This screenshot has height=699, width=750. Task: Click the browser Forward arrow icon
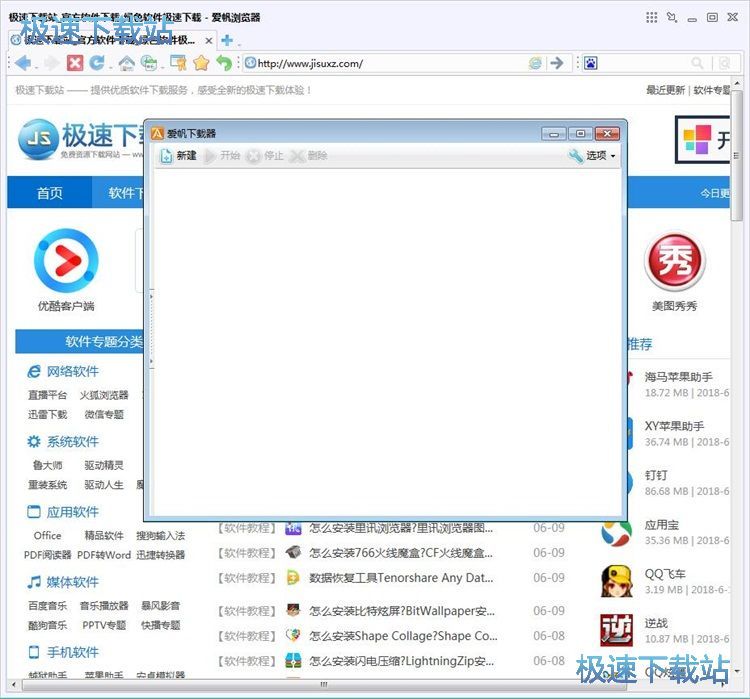[52, 63]
